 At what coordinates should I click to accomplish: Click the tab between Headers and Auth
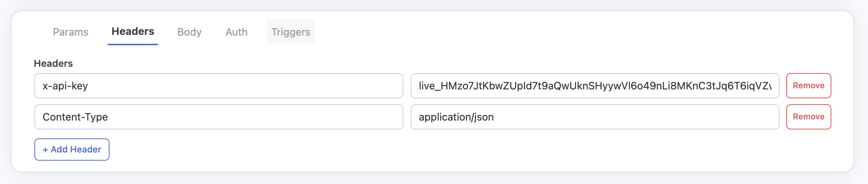tap(189, 32)
